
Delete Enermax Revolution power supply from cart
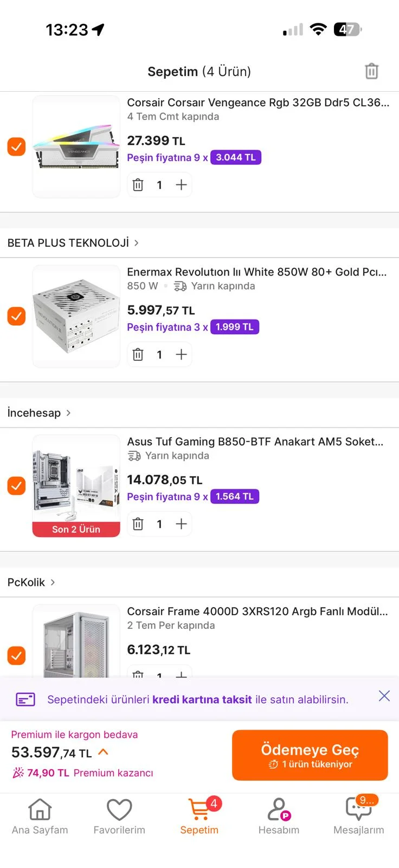138,354
